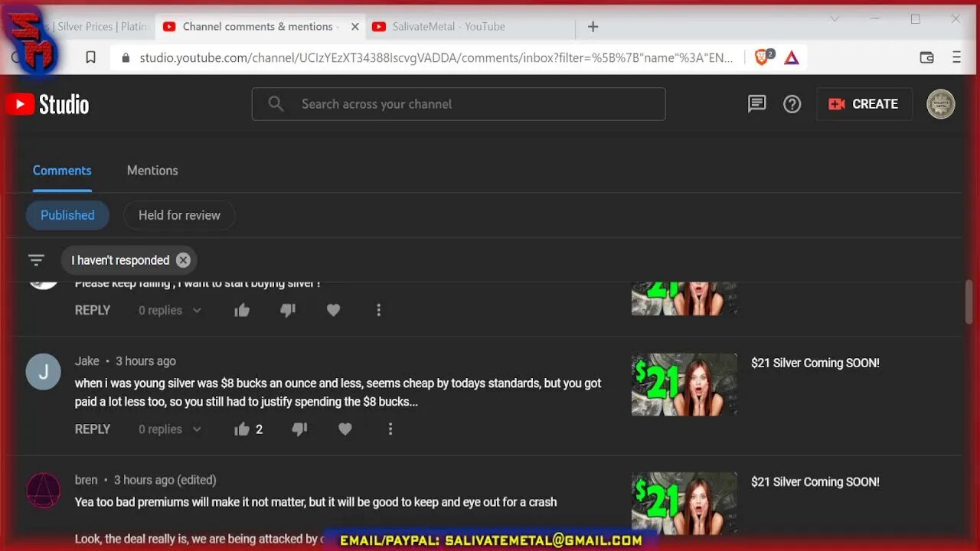
Task: Switch to the Mentions tab
Action: pos(152,171)
